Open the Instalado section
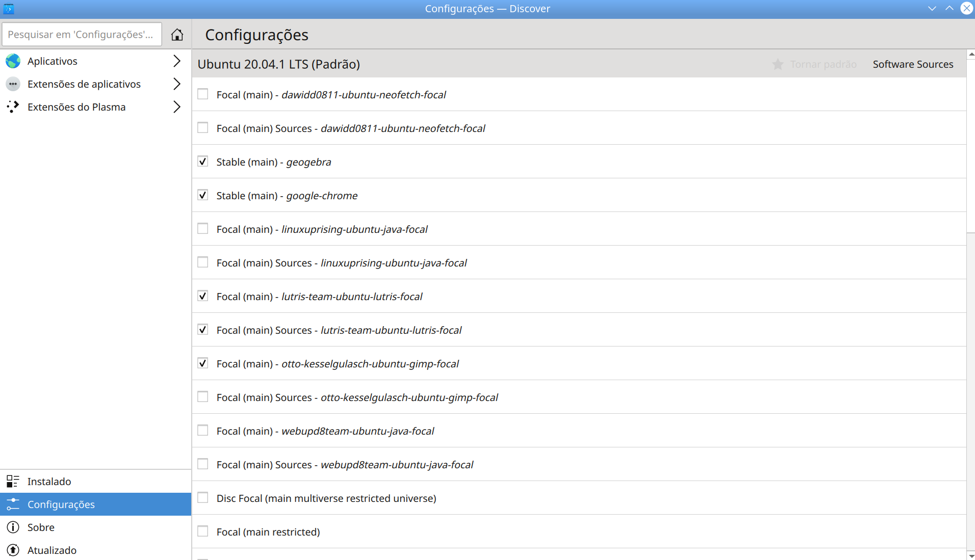The image size is (975, 560). (x=49, y=482)
